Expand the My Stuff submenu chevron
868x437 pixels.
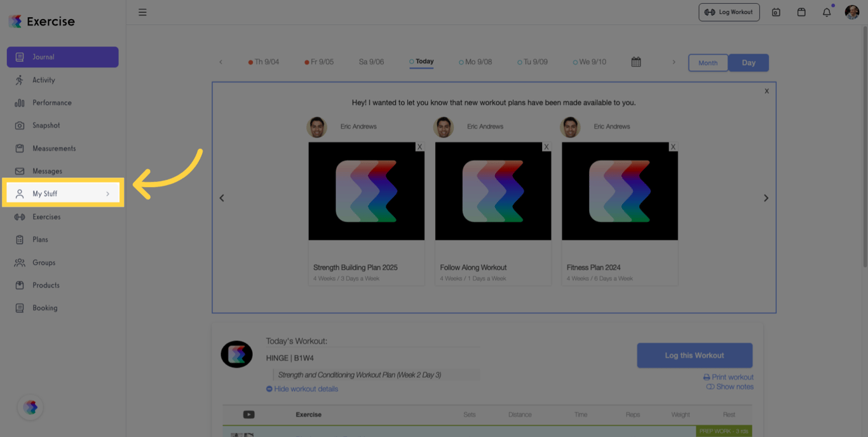107,194
